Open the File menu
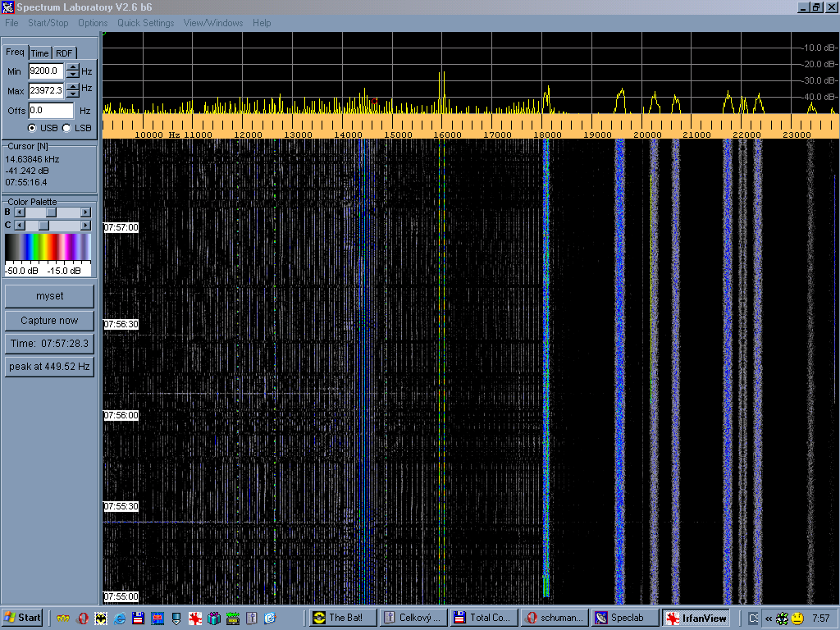Image resolution: width=840 pixels, height=630 pixels. click(x=11, y=23)
